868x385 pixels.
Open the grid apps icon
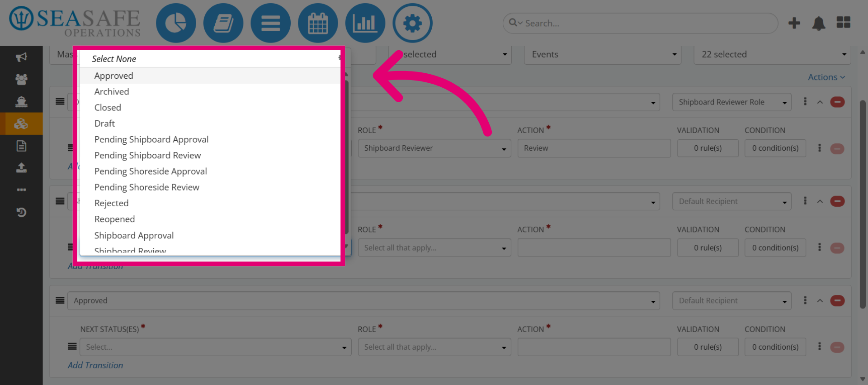coord(844,23)
